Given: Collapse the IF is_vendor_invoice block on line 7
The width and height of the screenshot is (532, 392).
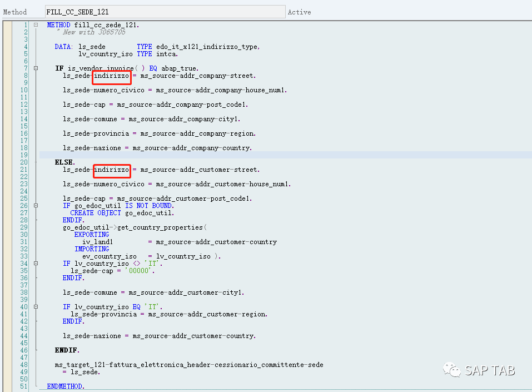Looking at the screenshot, I should click(36, 68).
